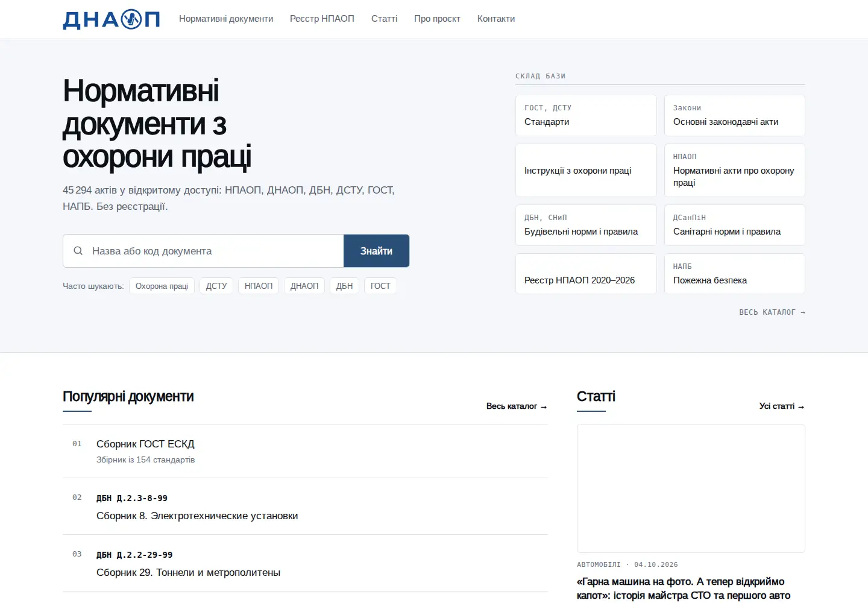The height and width of the screenshot is (603, 868).
Task: Open Сборник 8. Электротехнические установки document
Action: click(x=305, y=507)
